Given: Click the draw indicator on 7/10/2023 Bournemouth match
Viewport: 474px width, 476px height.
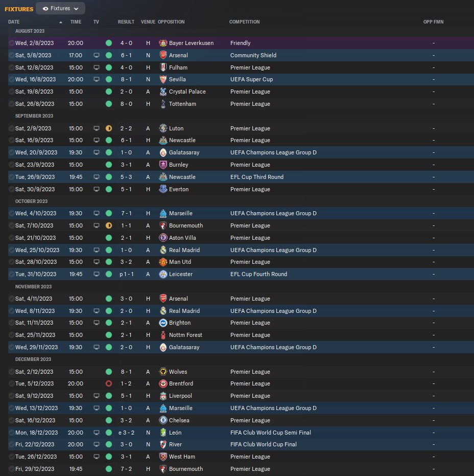Looking at the screenshot, I should click(x=109, y=225).
